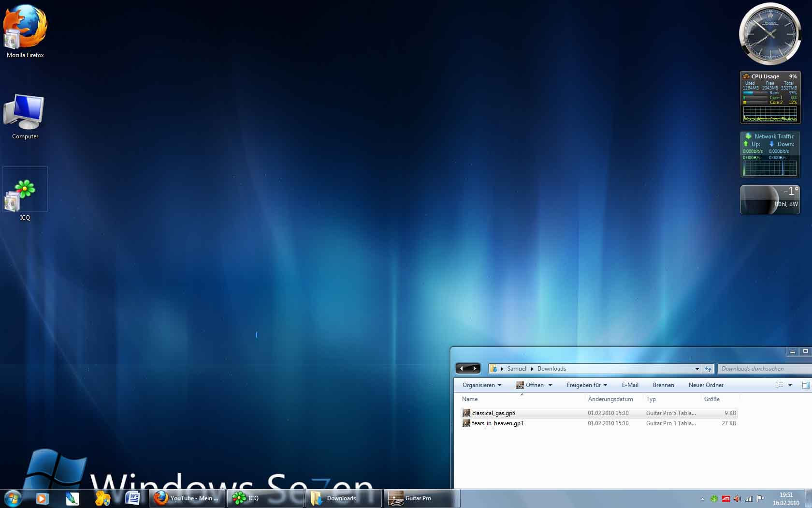
Task: Open the volume speaker tray icon
Action: click(x=737, y=499)
